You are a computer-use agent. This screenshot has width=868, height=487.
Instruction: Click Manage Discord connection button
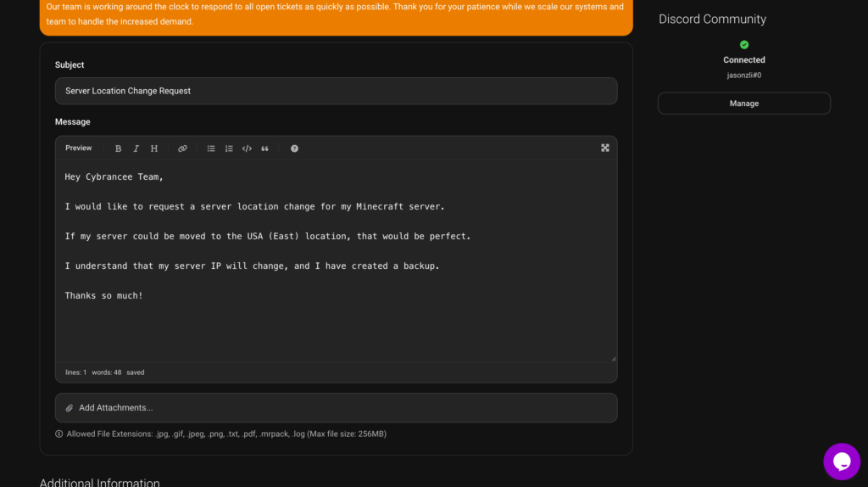click(x=744, y=104)
